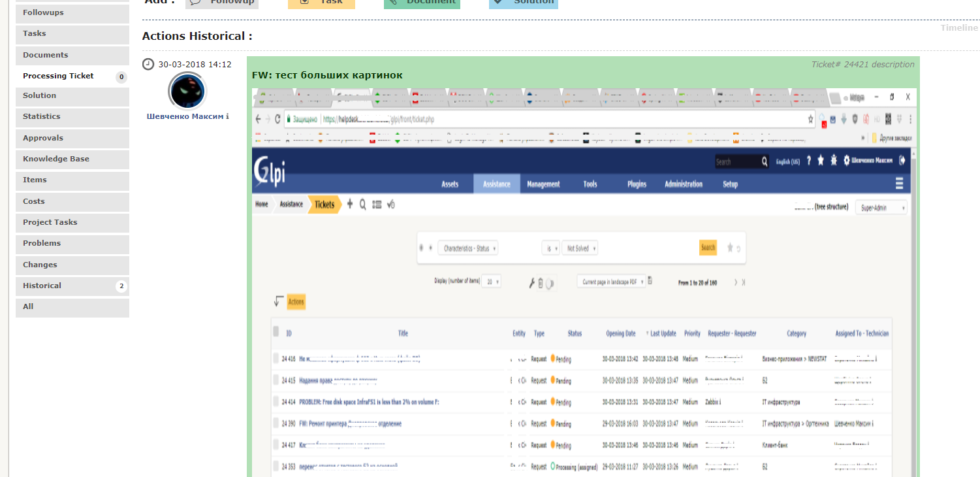The width and height of the screenshot is (980, 477).
Task: Click the yellow Search button
Action: [x=708, y=248]
